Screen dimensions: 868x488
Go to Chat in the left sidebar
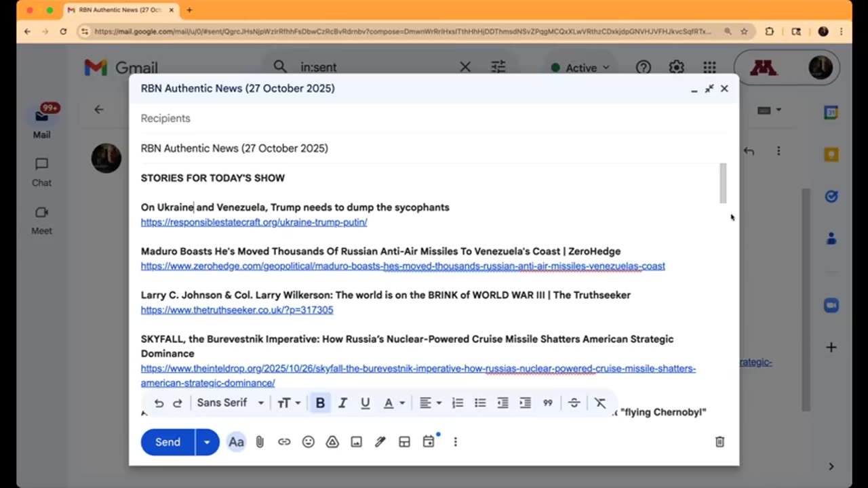42,171
